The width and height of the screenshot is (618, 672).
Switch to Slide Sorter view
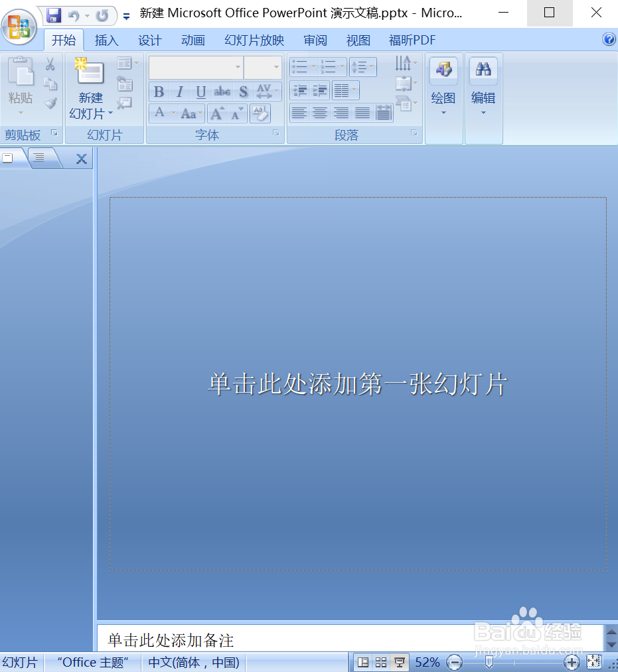click(x=380, y=661)
